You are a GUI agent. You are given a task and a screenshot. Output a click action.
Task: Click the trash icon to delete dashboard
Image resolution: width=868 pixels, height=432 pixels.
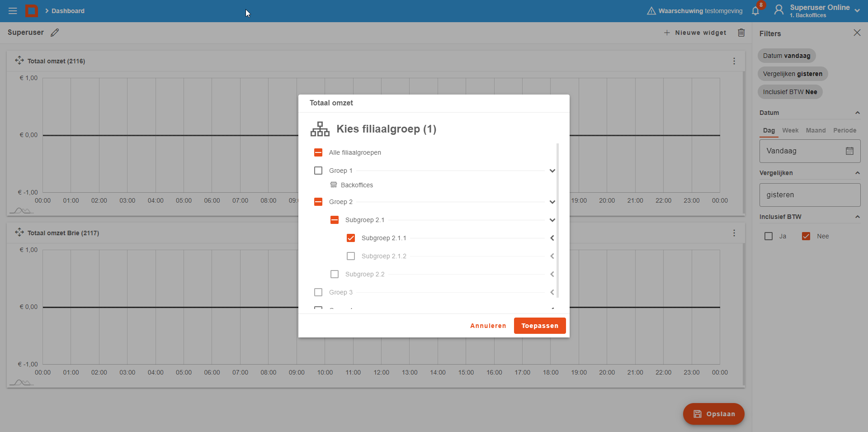(741, 33)
